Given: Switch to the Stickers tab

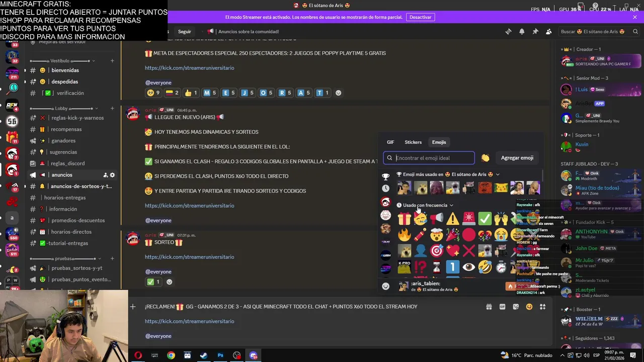Looking at the screenshot, I should pos(413,142).
